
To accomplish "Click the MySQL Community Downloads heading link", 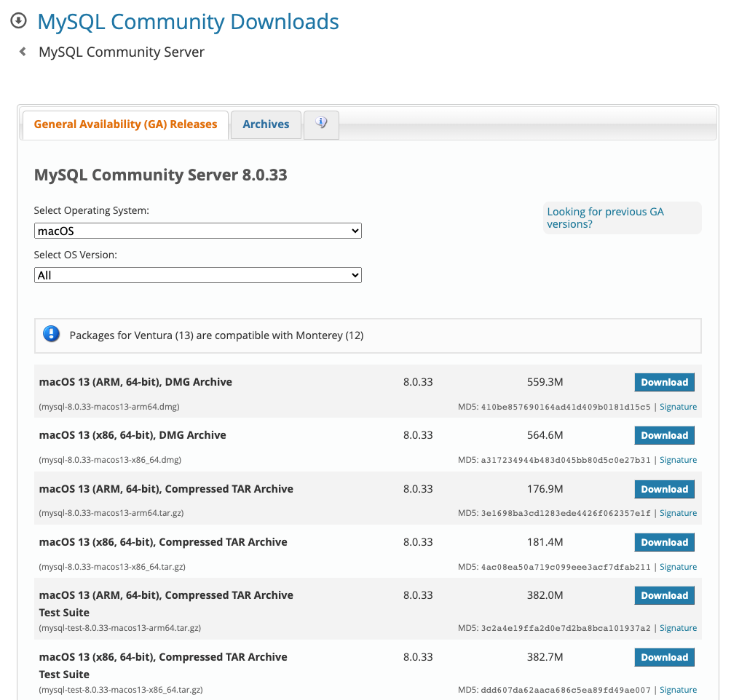I will (188, 22).
